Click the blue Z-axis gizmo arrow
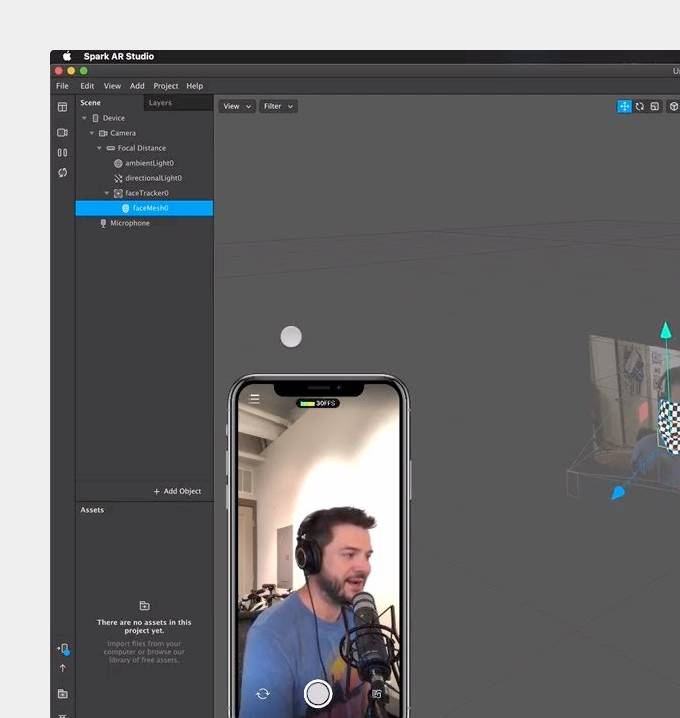 [x=618, y=493]
